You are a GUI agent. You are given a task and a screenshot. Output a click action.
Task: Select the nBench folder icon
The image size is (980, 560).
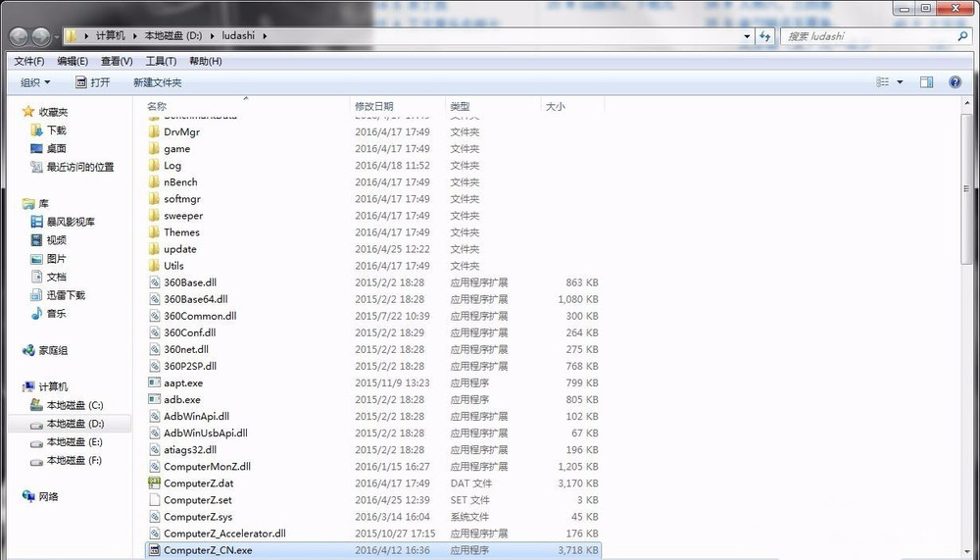click(x=155, y=182)
